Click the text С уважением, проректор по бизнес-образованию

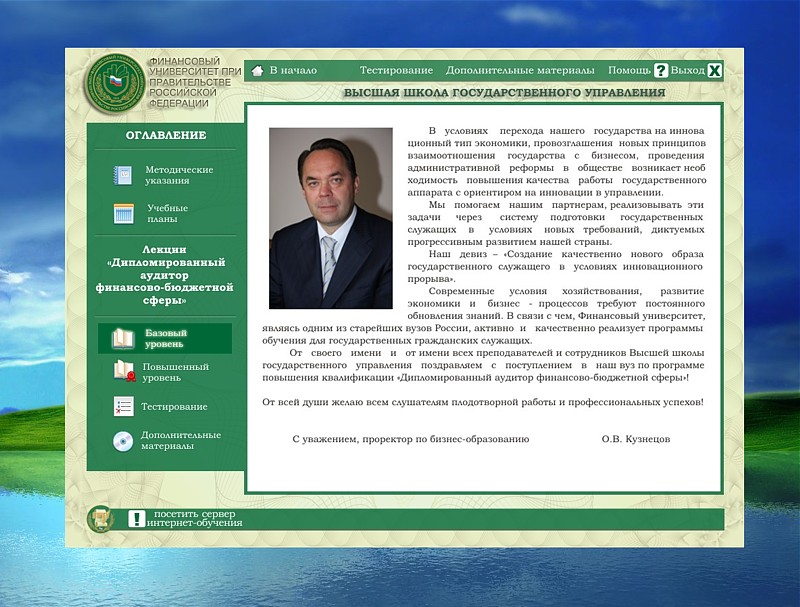411,439
